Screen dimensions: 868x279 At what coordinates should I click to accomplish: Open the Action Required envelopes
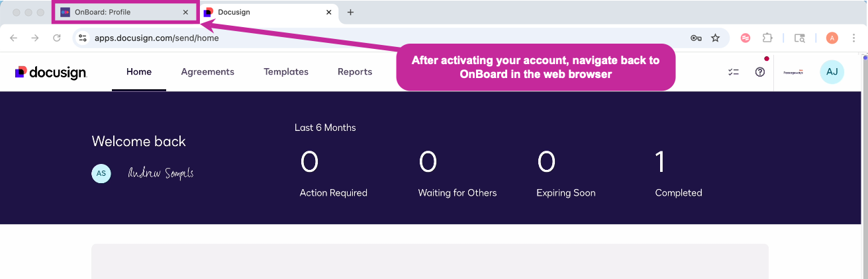[333, 174]
